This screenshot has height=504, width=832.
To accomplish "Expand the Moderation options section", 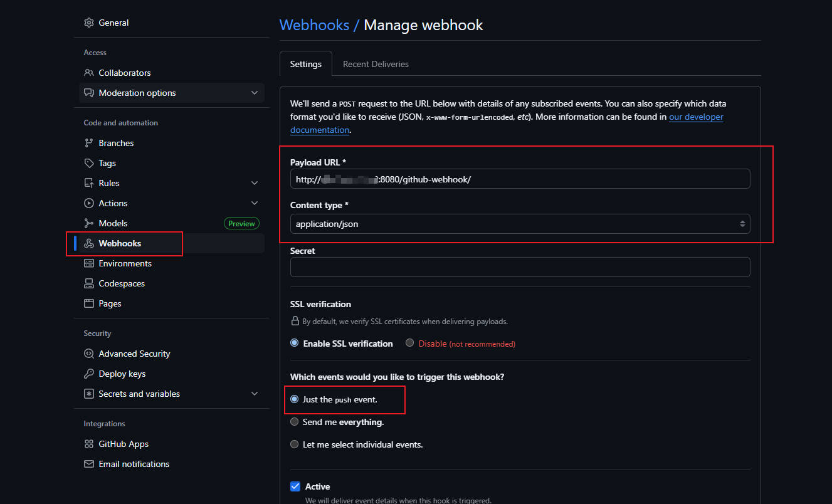I will tap(255, 93).
